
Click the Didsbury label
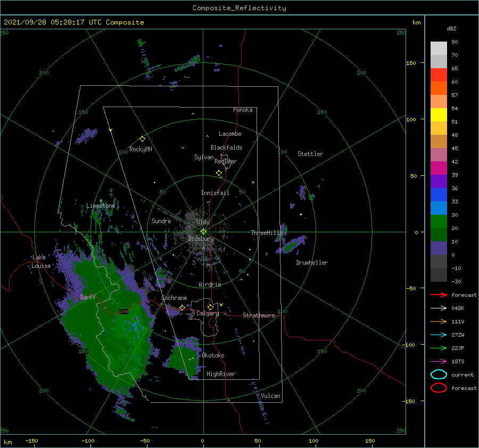pyautogui.click(x=201, y=239)
